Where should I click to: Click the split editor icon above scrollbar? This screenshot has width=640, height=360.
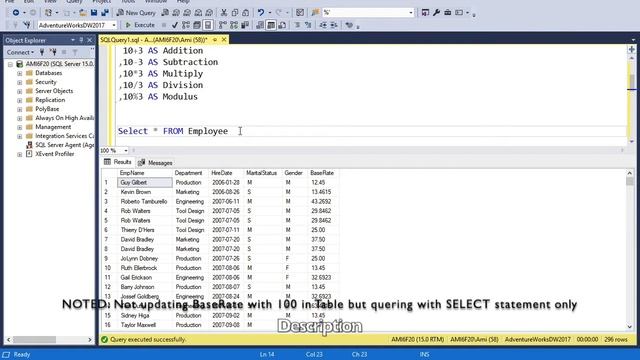click(632, 49)
